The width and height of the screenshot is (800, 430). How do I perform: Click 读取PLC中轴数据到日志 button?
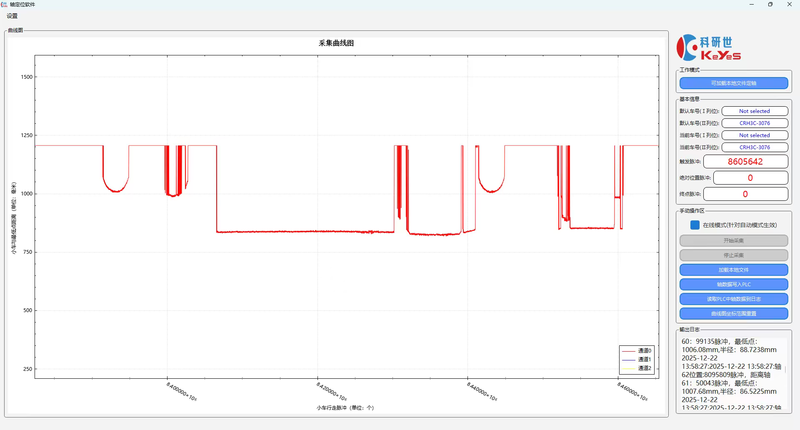coord(734,299)
